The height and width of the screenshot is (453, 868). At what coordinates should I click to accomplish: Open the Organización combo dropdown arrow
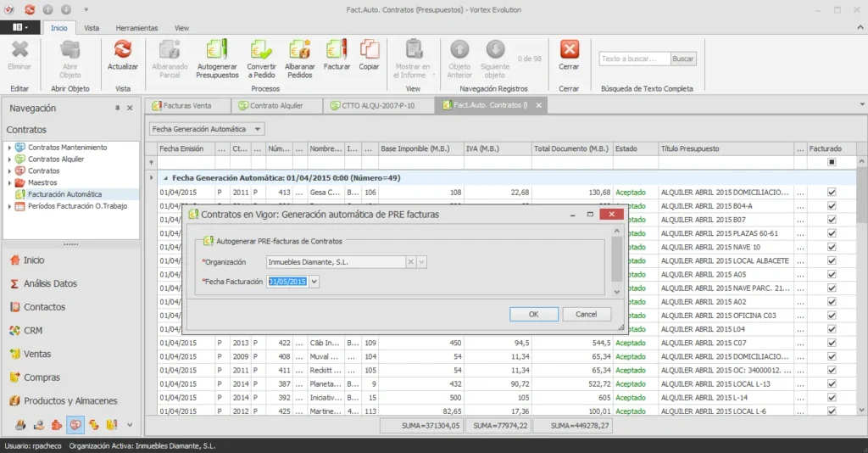[422, 262]
